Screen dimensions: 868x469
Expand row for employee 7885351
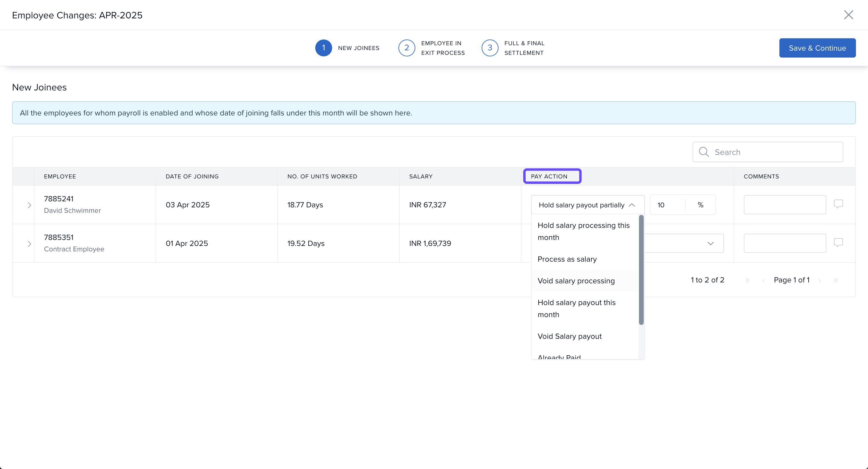pos(29,244)
